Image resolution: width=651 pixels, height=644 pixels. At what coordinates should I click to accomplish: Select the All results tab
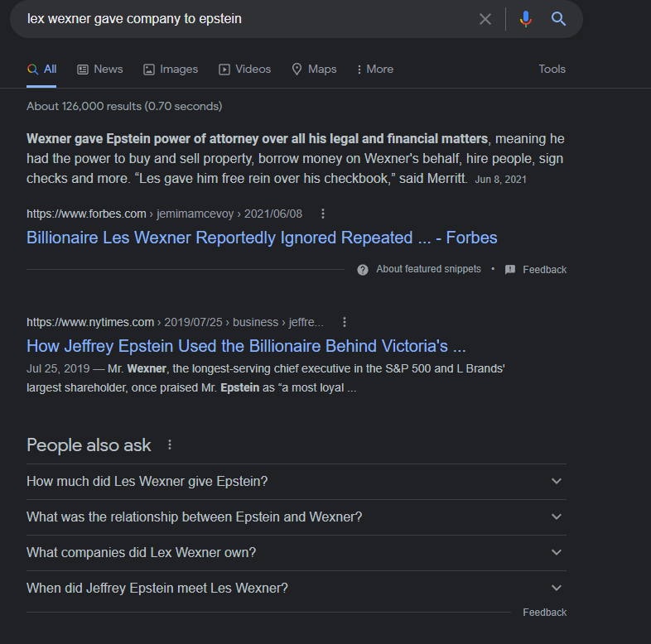(41, 70)
